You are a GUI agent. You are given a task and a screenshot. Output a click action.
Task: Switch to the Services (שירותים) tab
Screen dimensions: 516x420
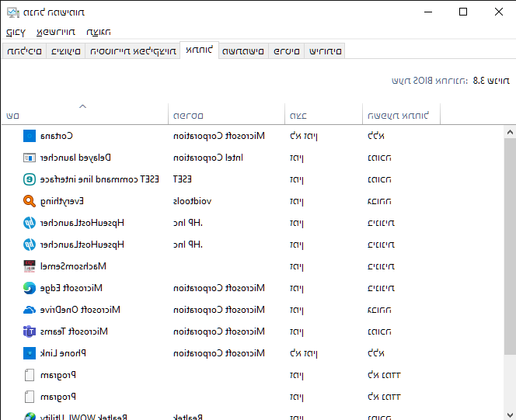325,51
